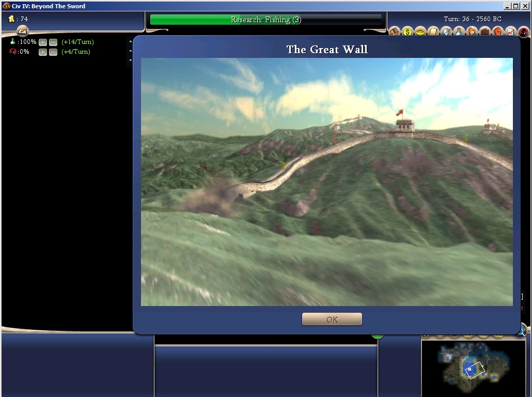The image size is (532, 397).
Task: Open the Technology Advisor flask icon
Action: pyautogui.click(x=459, y=32)
